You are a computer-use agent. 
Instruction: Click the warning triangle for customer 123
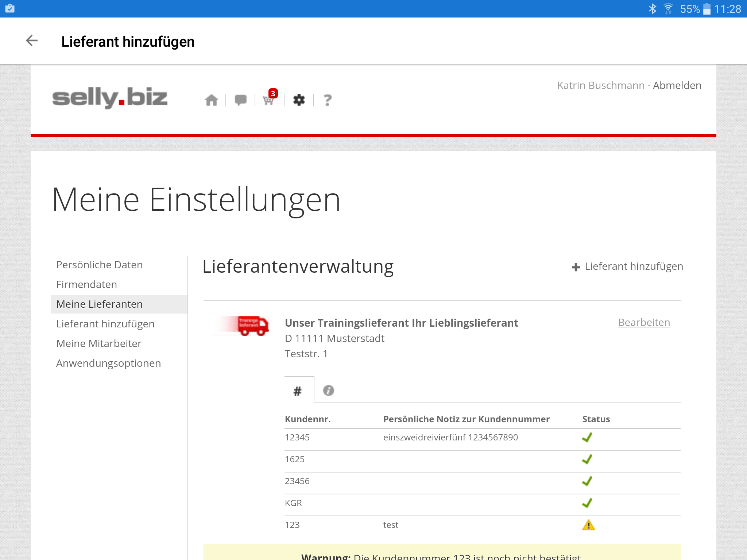[x=588, y=525]
